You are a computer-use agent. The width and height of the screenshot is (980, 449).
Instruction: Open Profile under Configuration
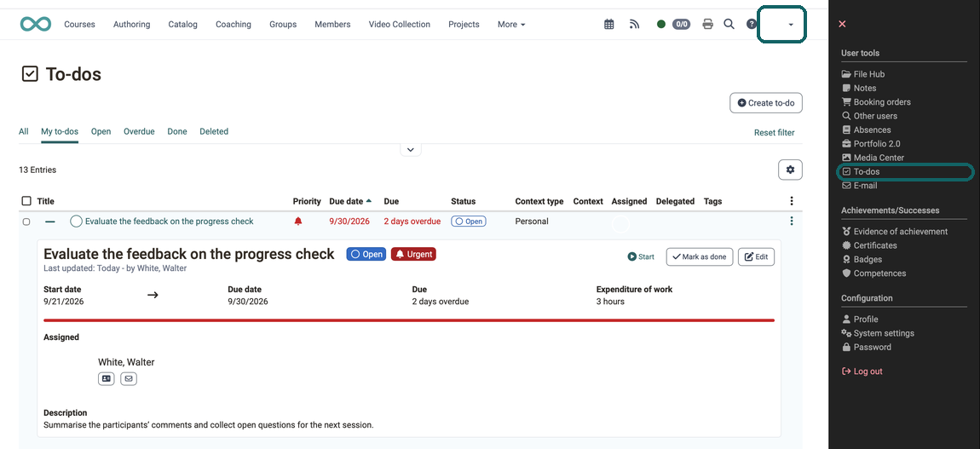(x=860, y=319)
